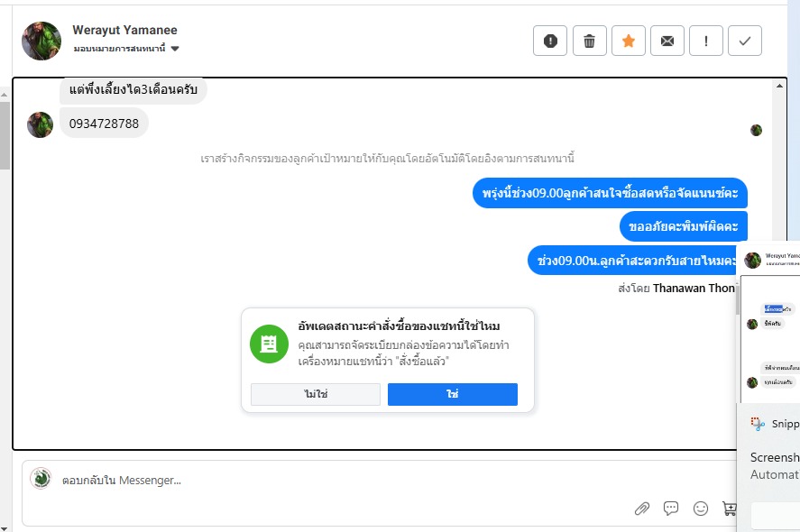Screen dimensions: 800x532
Task: Click the spam report octagon icon
Action: [550, 41]
